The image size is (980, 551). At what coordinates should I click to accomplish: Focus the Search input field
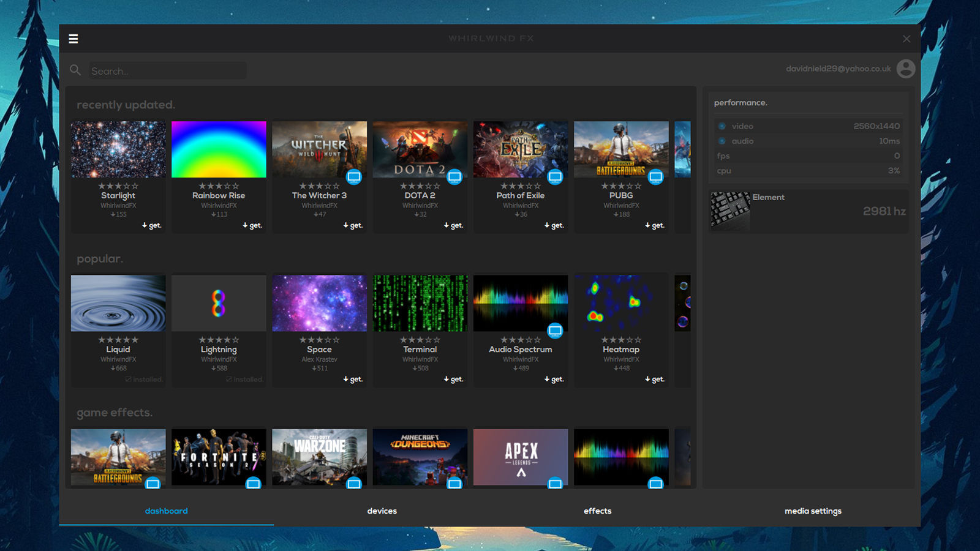click(x=167, y=71)
